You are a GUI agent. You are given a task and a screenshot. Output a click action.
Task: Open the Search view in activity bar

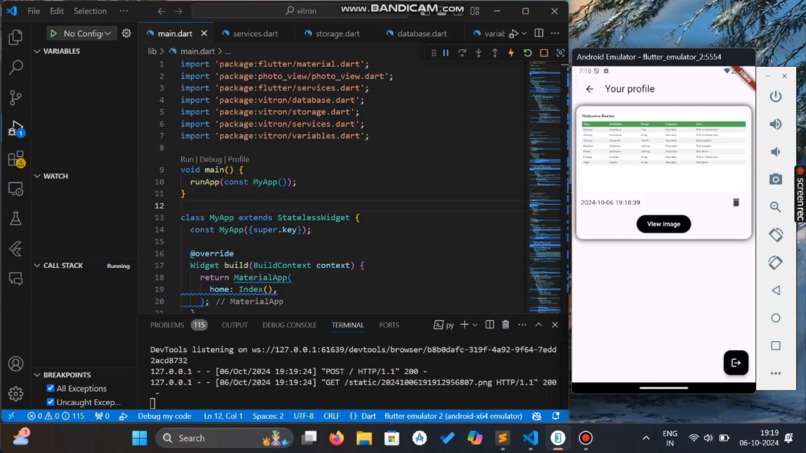coord(16,67)
